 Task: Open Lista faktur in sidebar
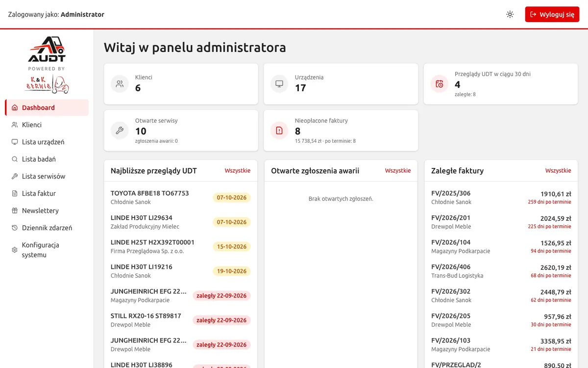tap(47, 193)
